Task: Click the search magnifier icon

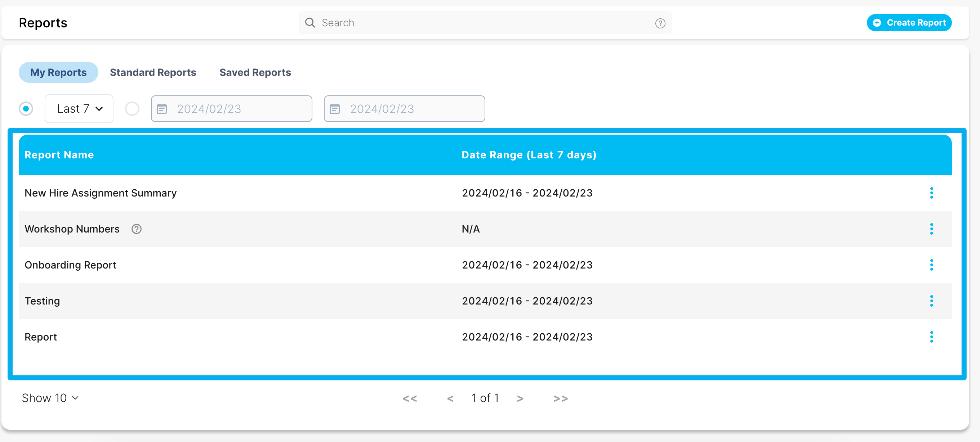Action: [310, 23]
